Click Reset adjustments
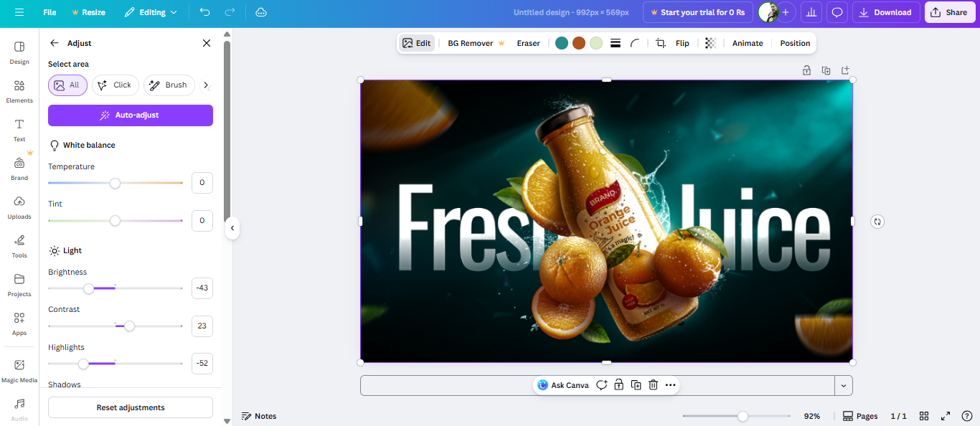980x426 pixels. pos(130,407)
